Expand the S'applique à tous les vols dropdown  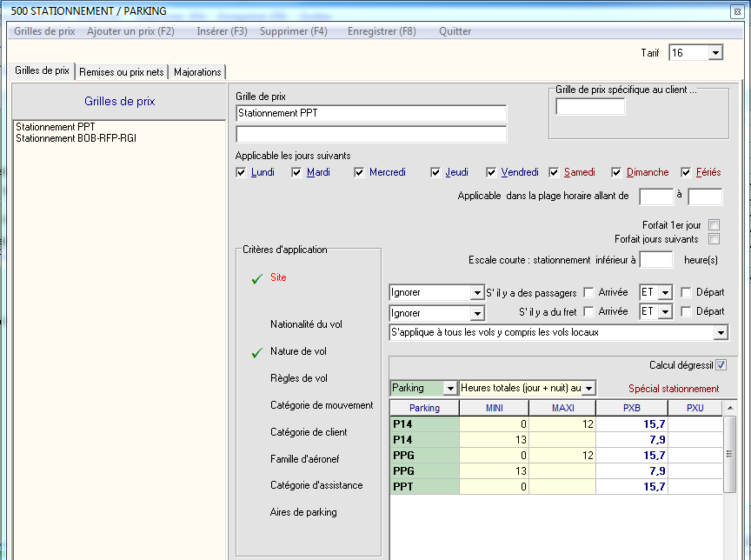(x=721, y=333)
